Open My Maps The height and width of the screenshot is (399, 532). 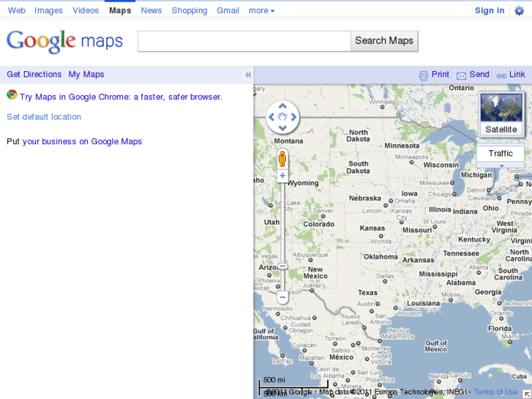coord(86,75)
